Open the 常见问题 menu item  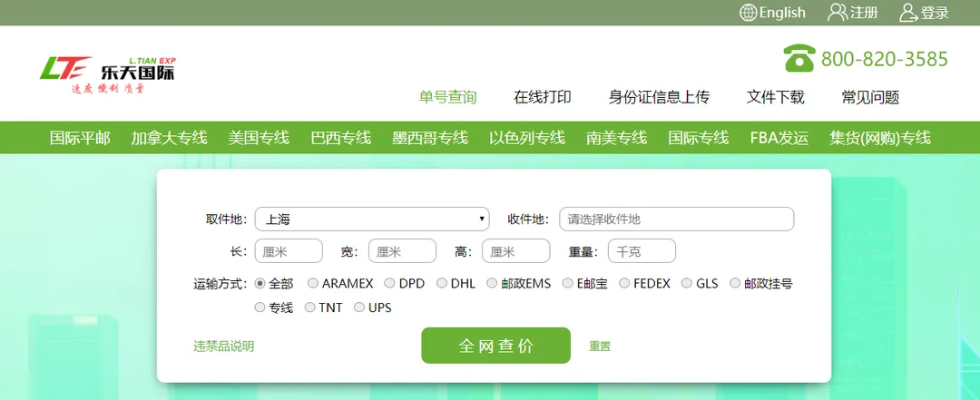click(x=870, y=97)
